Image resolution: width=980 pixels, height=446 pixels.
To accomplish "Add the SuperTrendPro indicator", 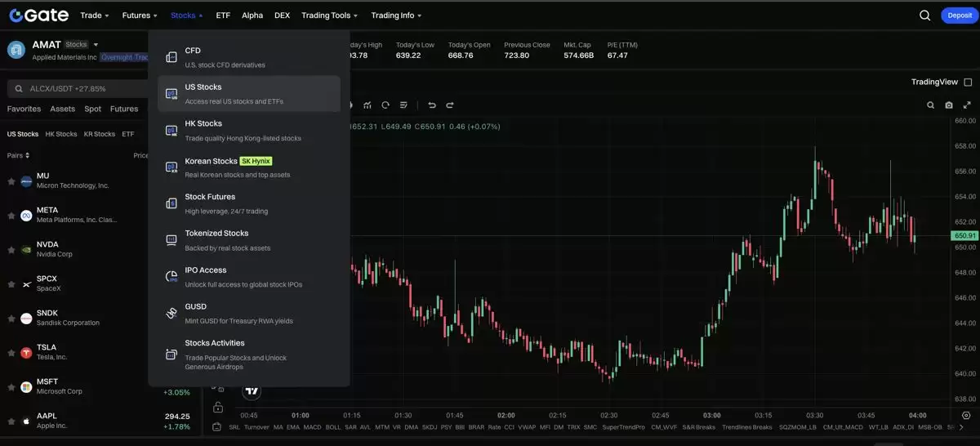I will point(623,427).
